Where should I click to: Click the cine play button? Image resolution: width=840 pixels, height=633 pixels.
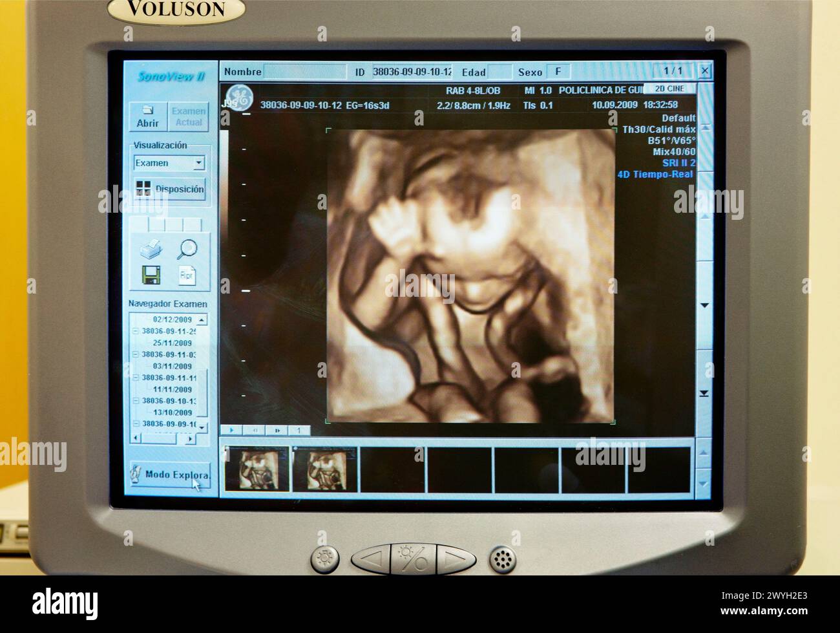tap(231, 429)
